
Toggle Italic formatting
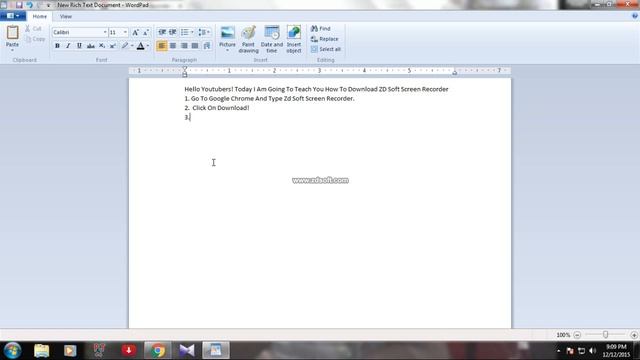68,46
